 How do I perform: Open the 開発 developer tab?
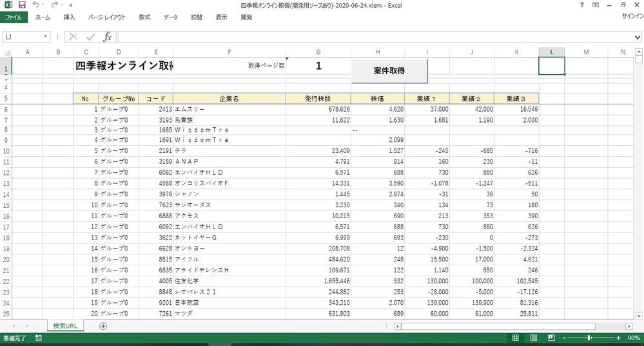[x=246, y=17]
